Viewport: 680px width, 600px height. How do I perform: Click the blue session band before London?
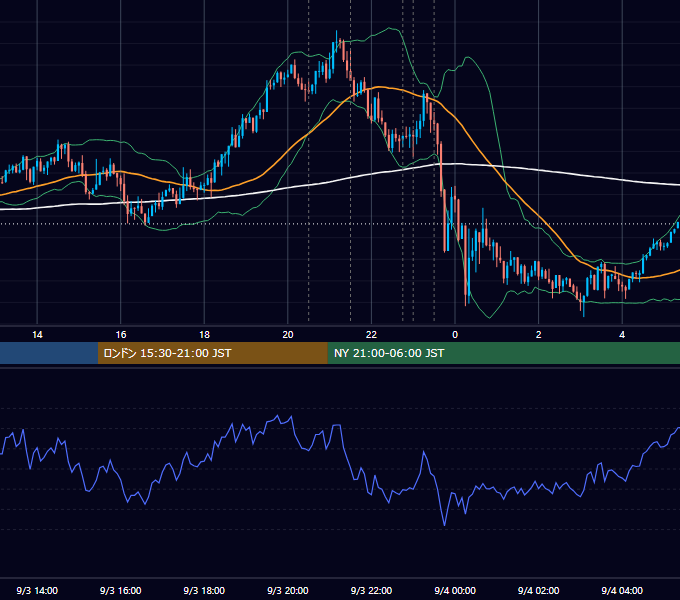[x=49, y=353]
